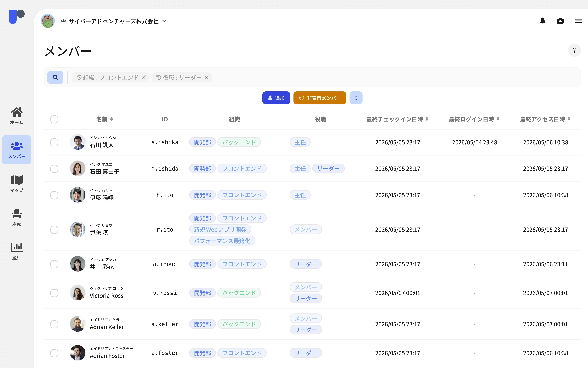Click 井上 彩花's profile photo
This screenshot has height=368, width=588.
coord(77,264)
